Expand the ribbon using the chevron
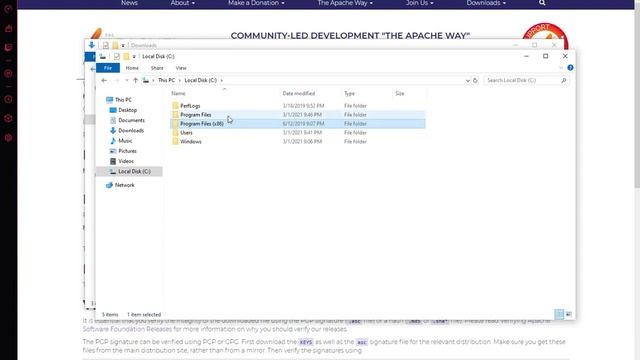 pyautogui.click(x=561, y=68)
